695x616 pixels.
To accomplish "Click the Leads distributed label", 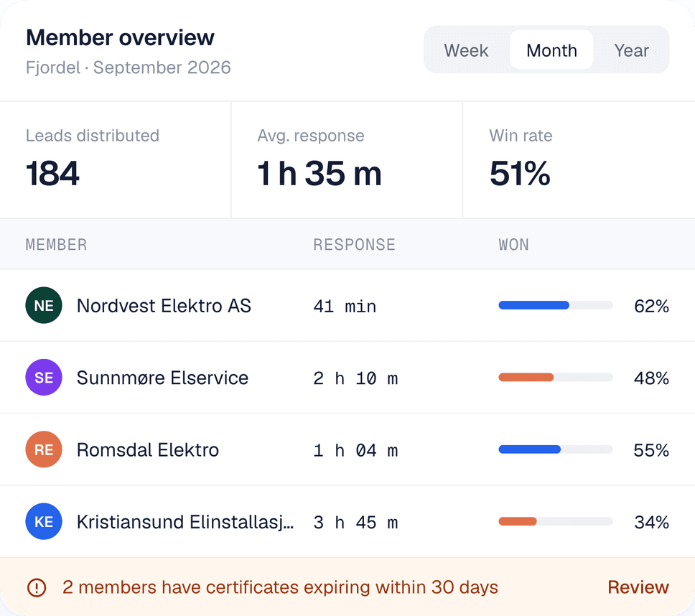I will pyautogui.click(x=92, y=136).
